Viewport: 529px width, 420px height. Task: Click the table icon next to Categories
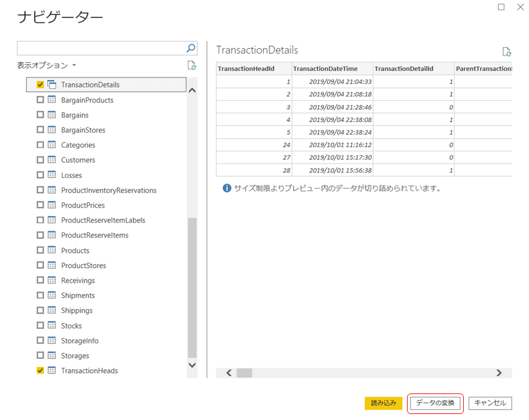[51, 145]
